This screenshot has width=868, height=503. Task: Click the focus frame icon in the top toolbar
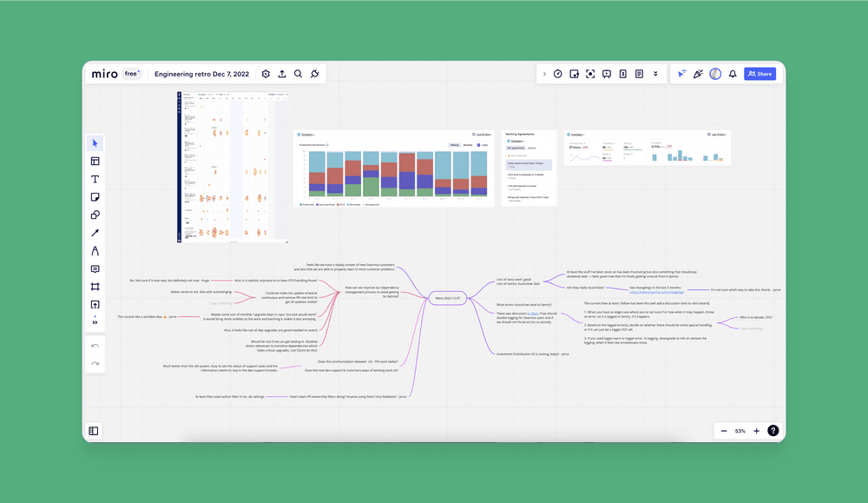590,74
